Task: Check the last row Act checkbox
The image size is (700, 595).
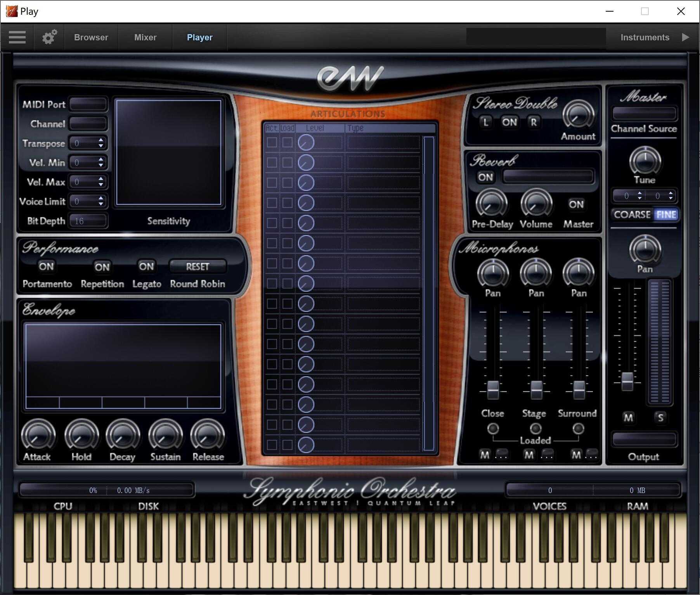Action: pyautogui.click(x=272, y=445)
